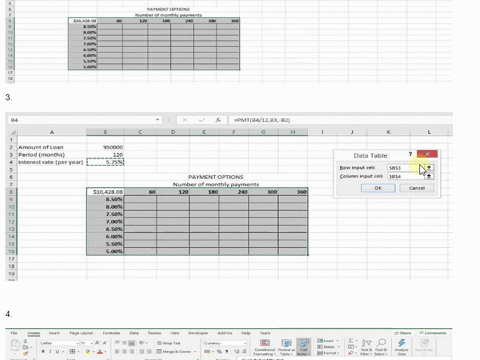Switch to the Developer tab

(198, 333)
